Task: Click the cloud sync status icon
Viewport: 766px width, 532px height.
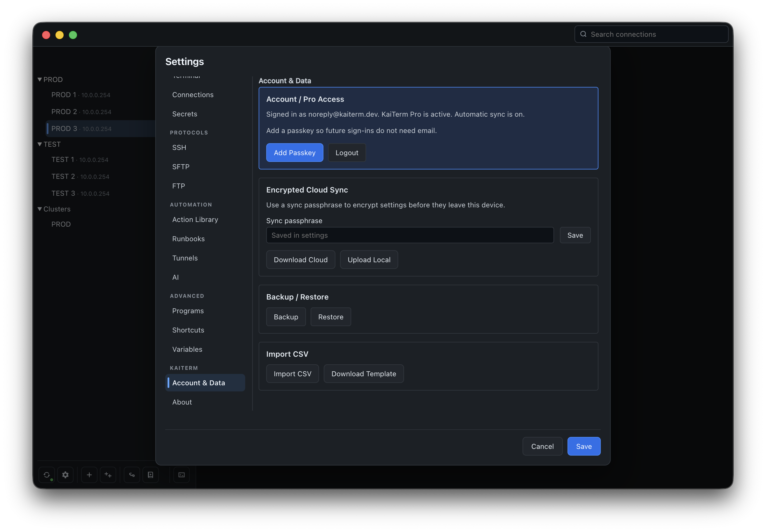Action: (47, 475)
